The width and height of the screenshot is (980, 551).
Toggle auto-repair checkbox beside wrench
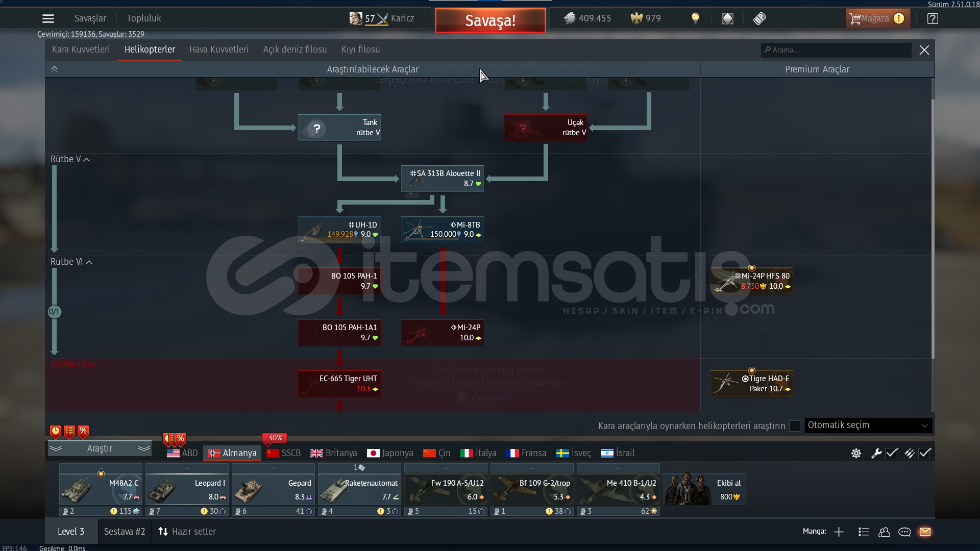892,453
